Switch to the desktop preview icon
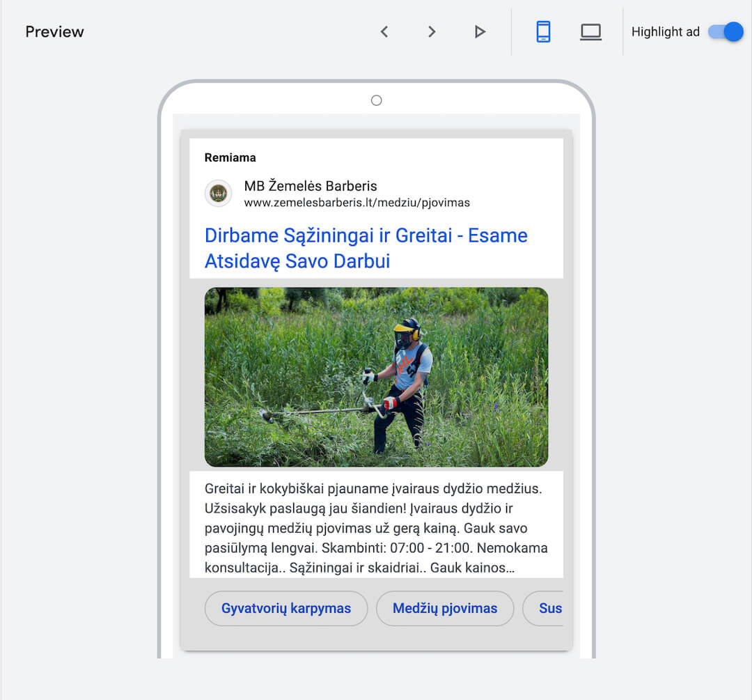The width and height of the screenshot is (752, 700). point(590,31)
